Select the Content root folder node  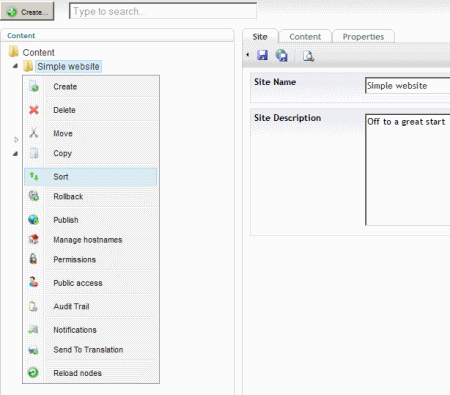(x=38, y=52)
